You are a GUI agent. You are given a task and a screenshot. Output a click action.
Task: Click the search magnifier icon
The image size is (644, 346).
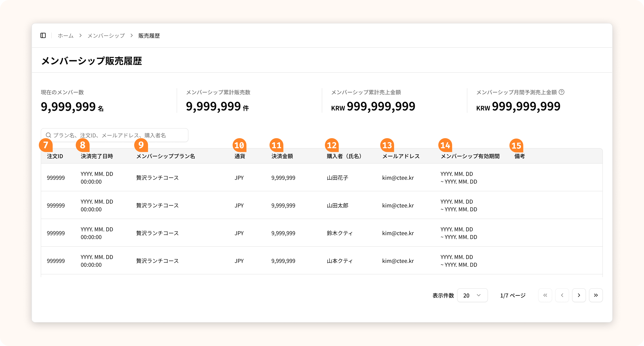[x=48, y=135]
